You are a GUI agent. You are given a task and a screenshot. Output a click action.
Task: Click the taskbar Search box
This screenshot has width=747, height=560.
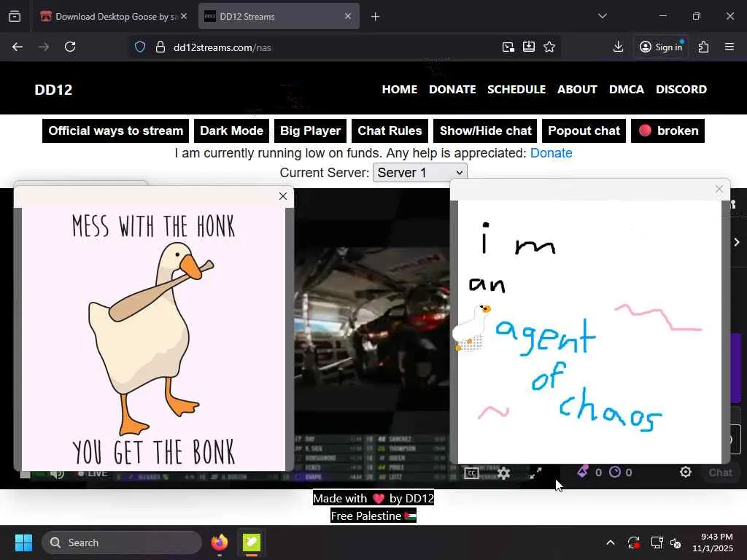(122, 542)
